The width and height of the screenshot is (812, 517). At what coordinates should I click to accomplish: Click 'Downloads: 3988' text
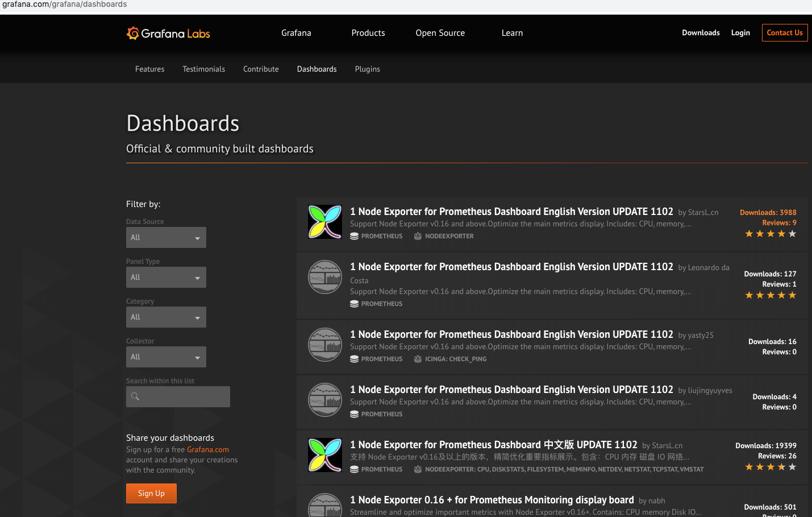tap(768, 212)
